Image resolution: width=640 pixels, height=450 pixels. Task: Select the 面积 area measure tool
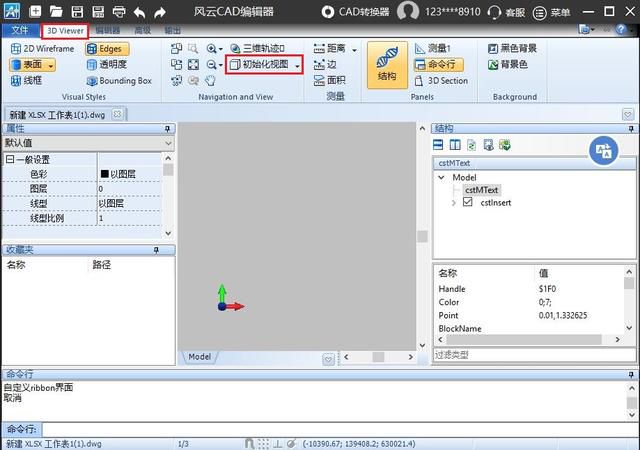click(x=330, y=80)
